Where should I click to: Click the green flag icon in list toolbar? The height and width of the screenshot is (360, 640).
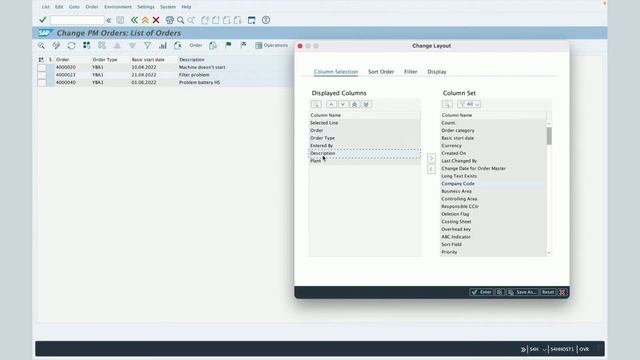pos(228,45)
